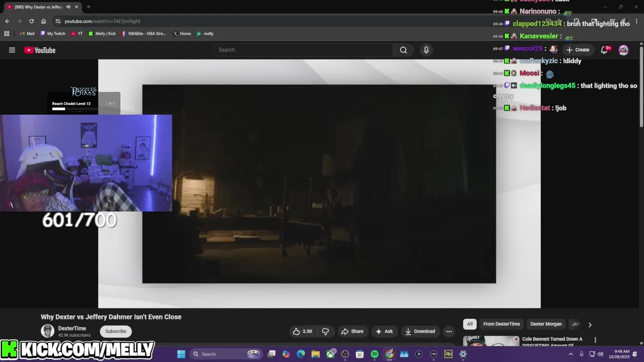Open File Explorer from taskbar
The height and width of the screenshot is (362, 644).
coord(315,354)
